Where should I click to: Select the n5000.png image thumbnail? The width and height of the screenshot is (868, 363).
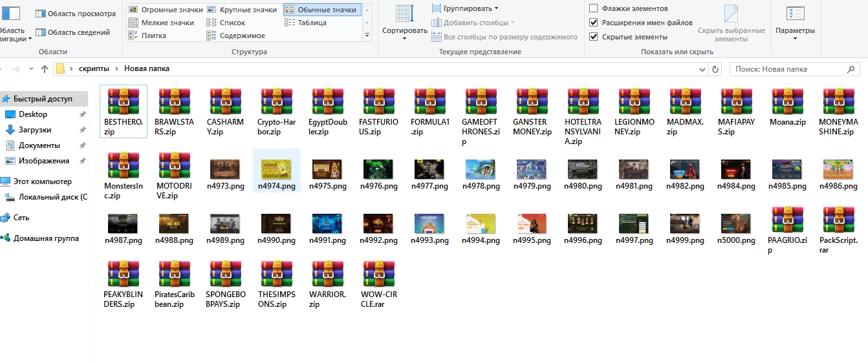(736, 223)
